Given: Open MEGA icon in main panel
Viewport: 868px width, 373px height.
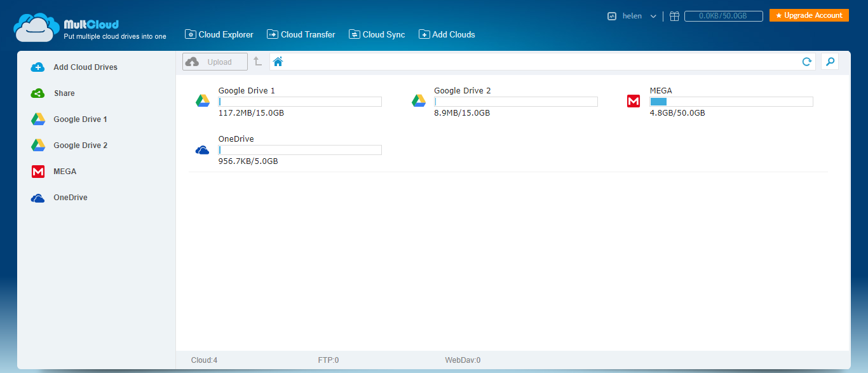Looking at the screenshot, I should point(634,100).
